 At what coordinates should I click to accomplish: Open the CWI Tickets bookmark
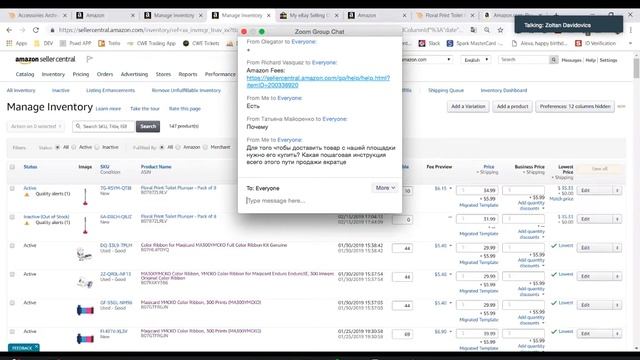[201, 43]
